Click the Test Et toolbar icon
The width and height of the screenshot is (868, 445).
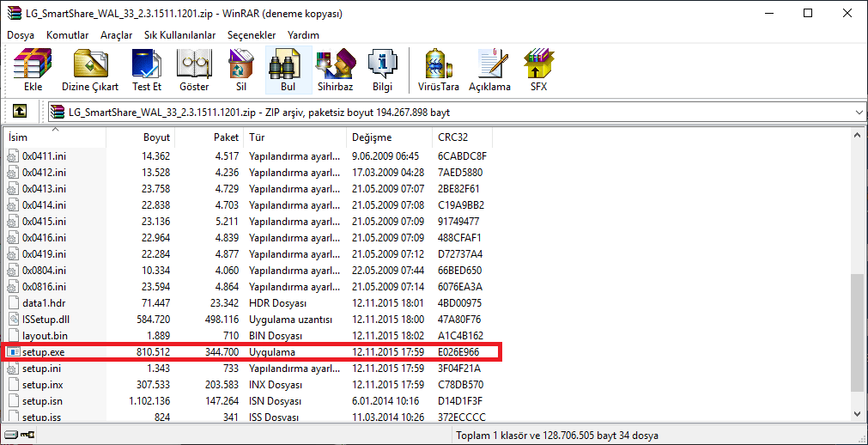pyautogui.click(x=147, y=70)
